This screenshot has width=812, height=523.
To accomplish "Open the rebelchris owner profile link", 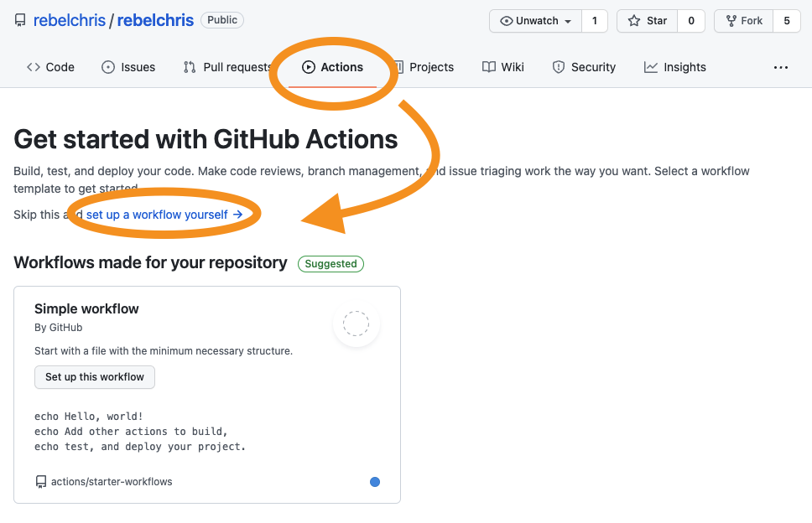I will click(x=70, y=20).
